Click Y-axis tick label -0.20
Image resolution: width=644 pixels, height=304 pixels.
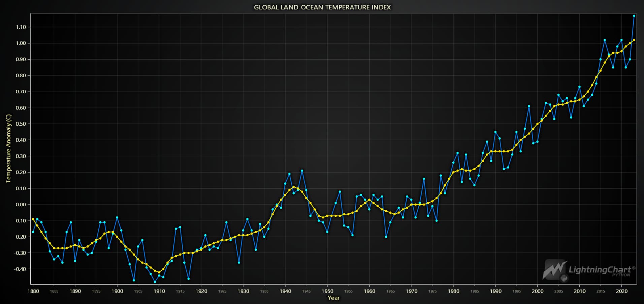(20, 237)
